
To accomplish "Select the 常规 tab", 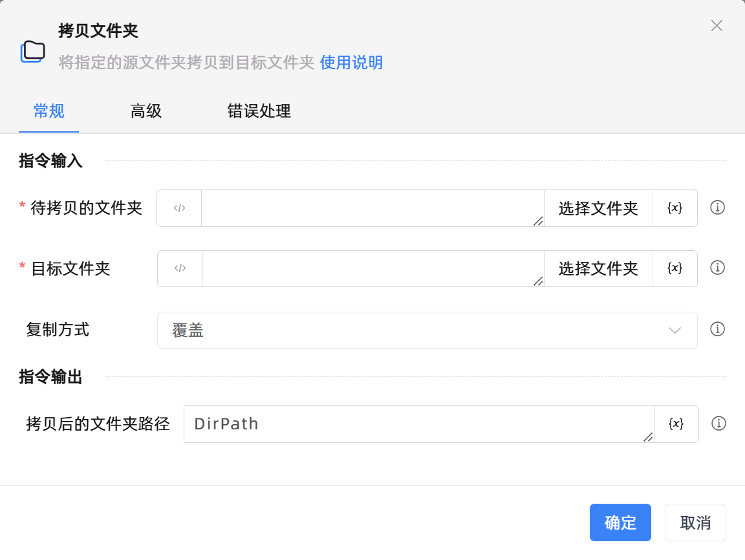I will pyautogui.click(x=49, y=111).
